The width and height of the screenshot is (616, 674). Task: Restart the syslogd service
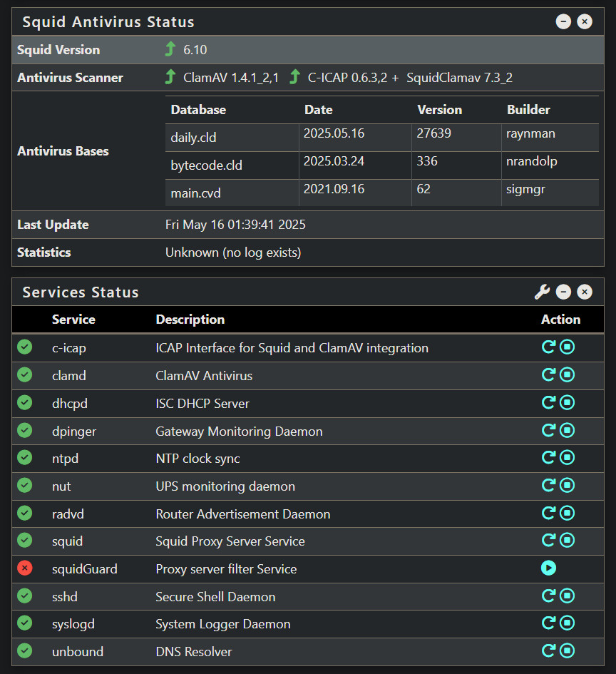point(548,623)
